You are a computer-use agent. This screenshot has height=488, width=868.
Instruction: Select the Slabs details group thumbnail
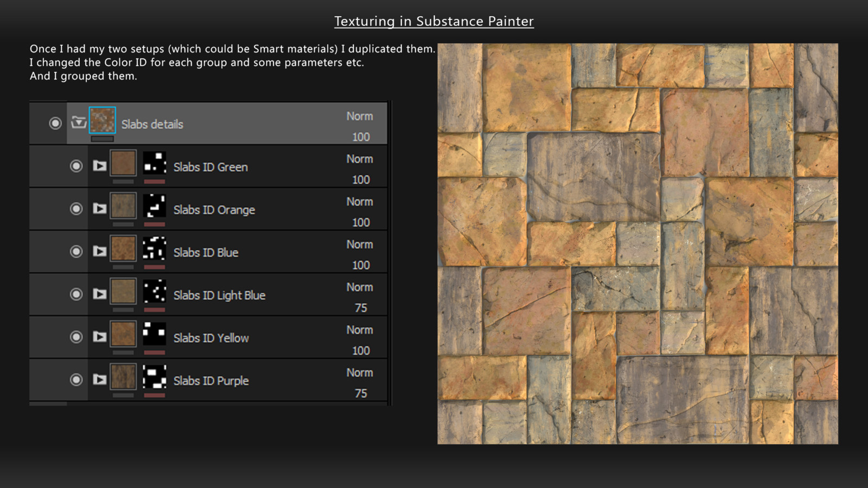(103, 120)
